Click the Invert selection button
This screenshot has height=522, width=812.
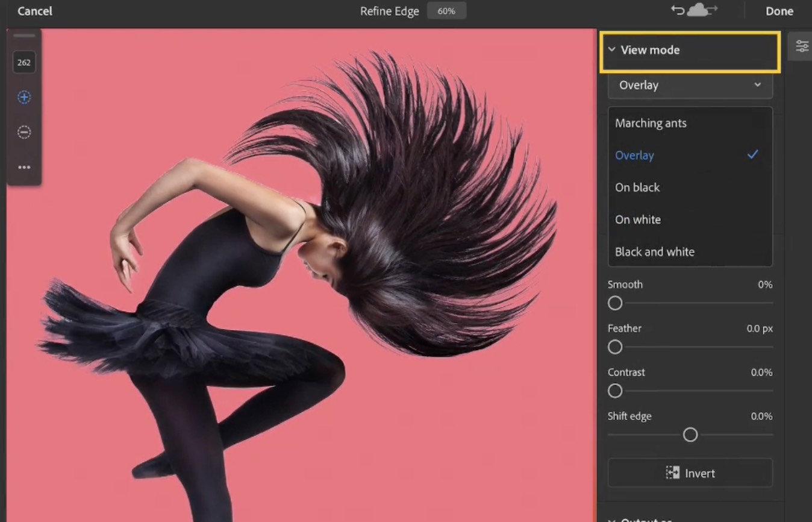(690, 473)
